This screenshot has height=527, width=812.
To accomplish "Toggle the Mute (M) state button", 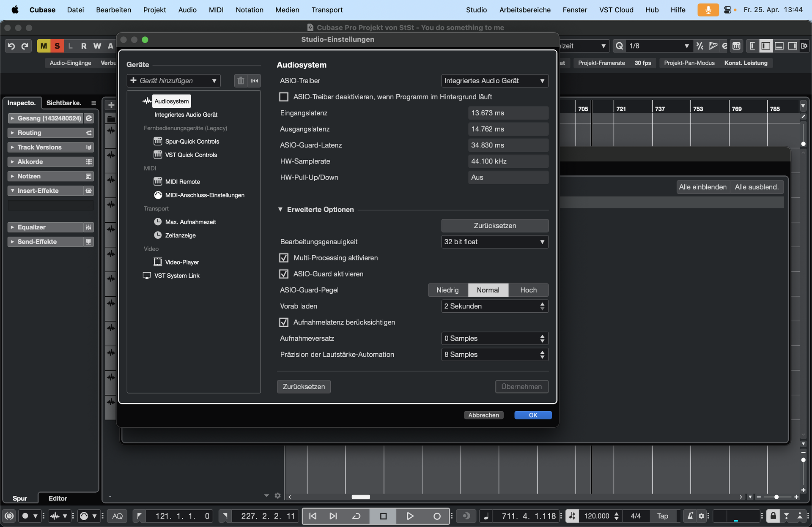I will click(44, 46).
